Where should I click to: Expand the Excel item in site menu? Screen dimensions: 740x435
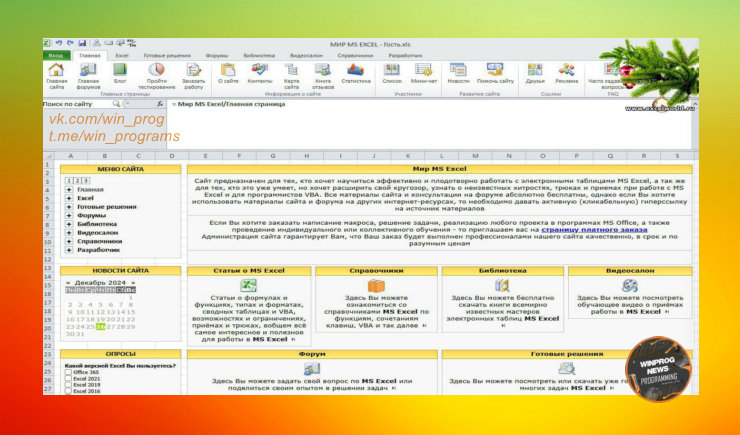(x=69, y=198)
